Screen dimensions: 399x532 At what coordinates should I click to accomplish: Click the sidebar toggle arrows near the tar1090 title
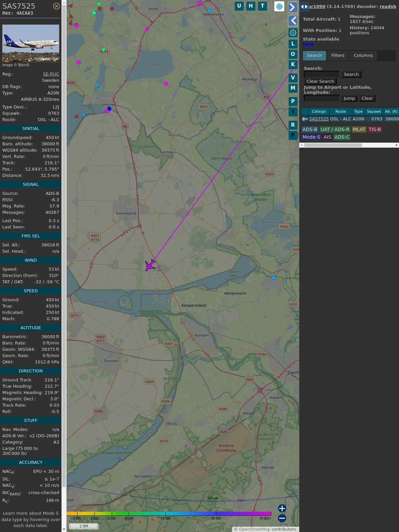point(304,6)
